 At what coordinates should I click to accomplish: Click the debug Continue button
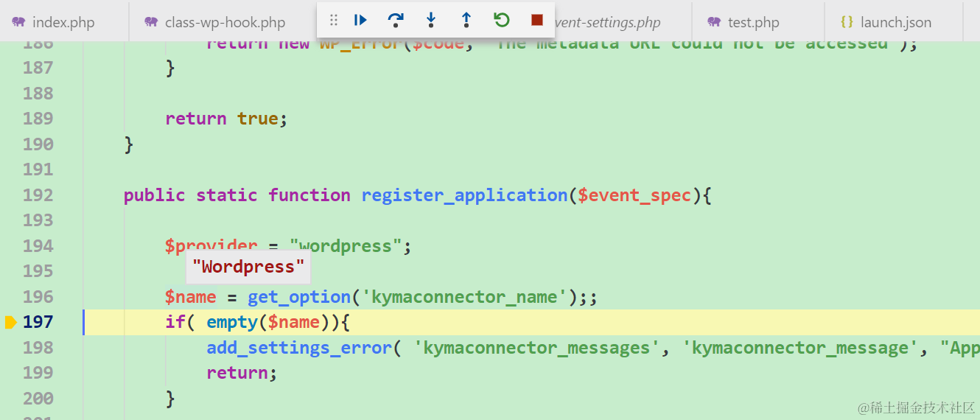(x=360, y=20)
